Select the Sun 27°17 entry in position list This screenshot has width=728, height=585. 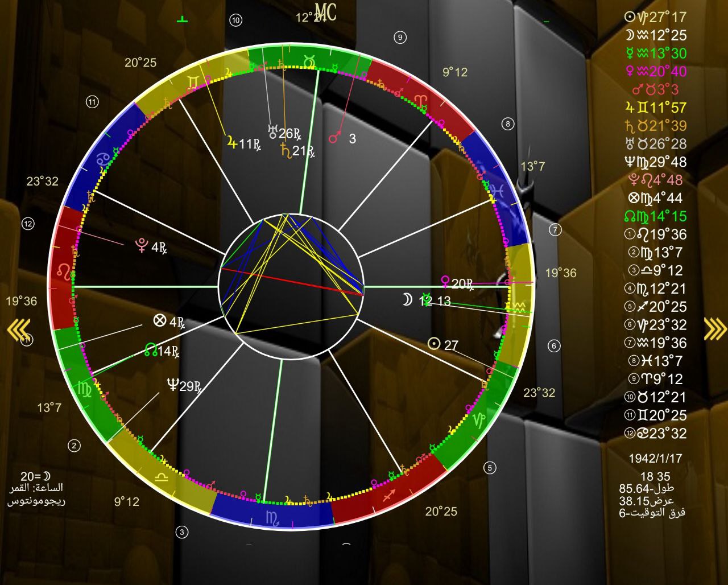(655, 17)
